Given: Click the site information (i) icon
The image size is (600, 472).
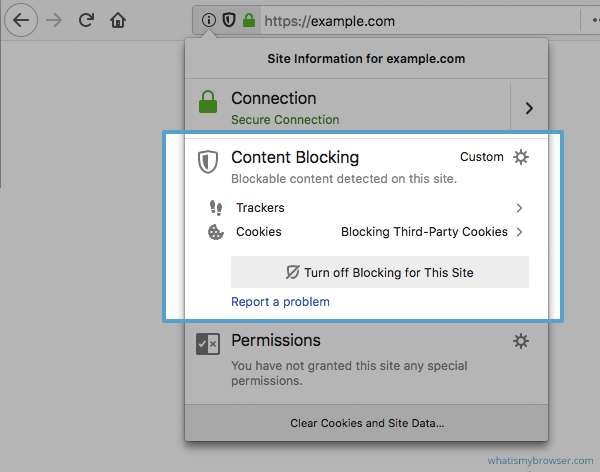Looking at the screenshot, I should click(x=208, y=20).
